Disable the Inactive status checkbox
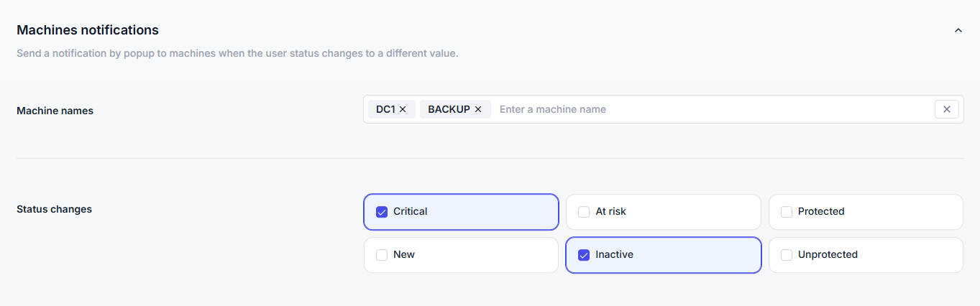The image size is (980, 306). tap(584, 255)
